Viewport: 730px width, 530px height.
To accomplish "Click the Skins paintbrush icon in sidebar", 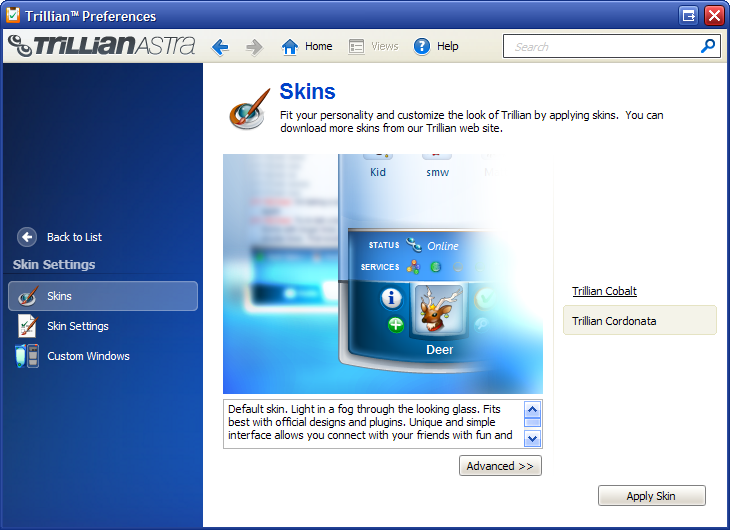I will tap(28, 296).
